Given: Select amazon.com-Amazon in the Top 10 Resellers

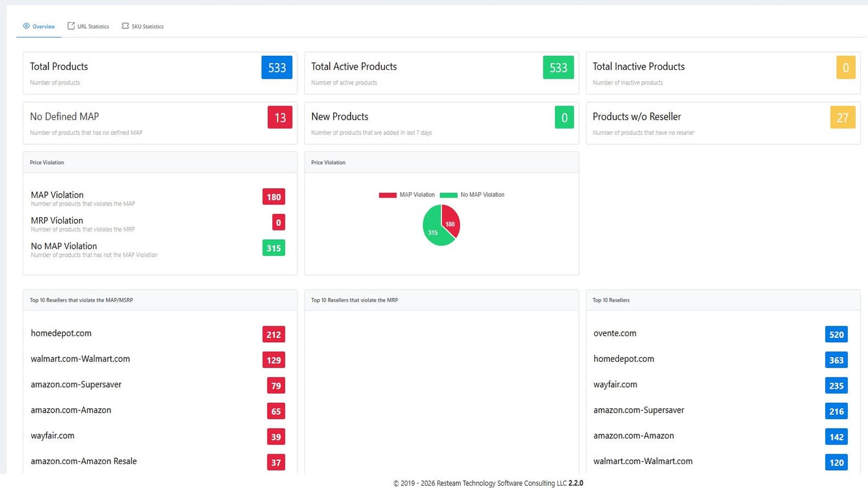Looking at the screenshot, I should pos(634,435).
